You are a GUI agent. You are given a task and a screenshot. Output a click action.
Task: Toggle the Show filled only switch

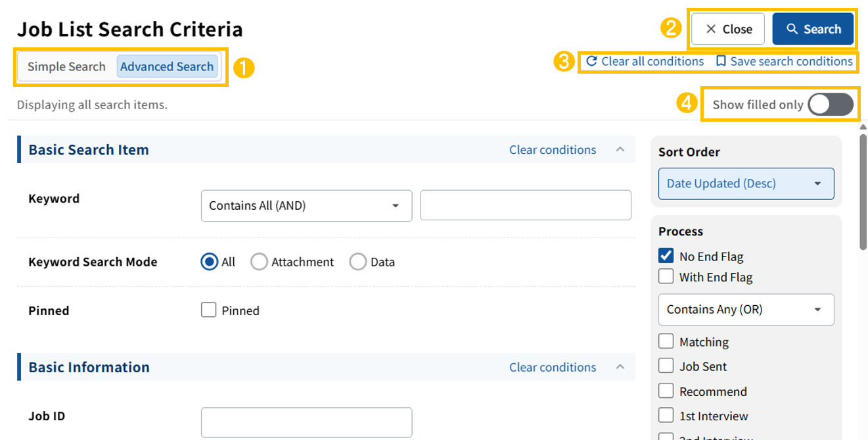(830, 105)
